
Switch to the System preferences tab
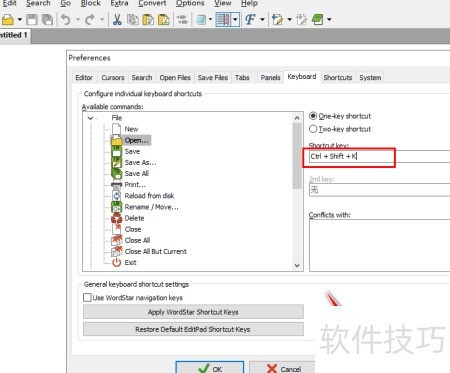point(370,78)
